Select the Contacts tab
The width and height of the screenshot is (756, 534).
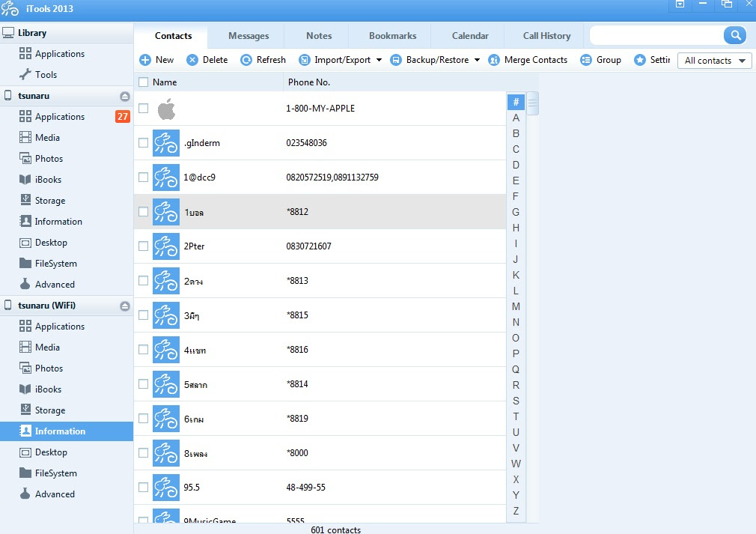coord(173,36)
